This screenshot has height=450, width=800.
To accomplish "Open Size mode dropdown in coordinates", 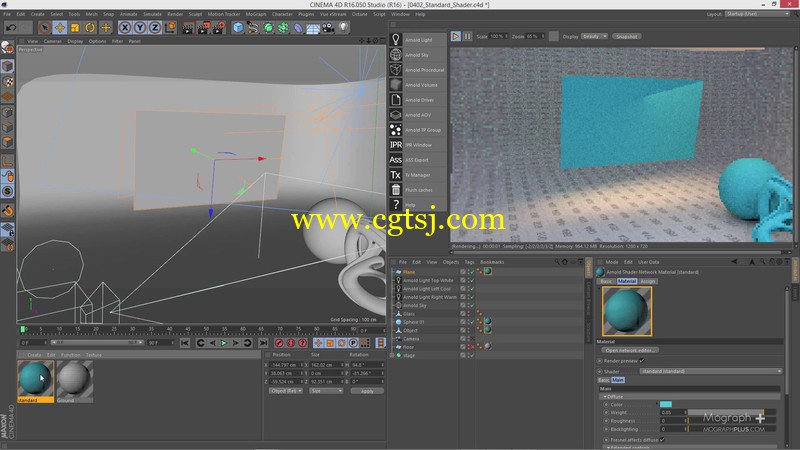I will (x=326, y=391).
